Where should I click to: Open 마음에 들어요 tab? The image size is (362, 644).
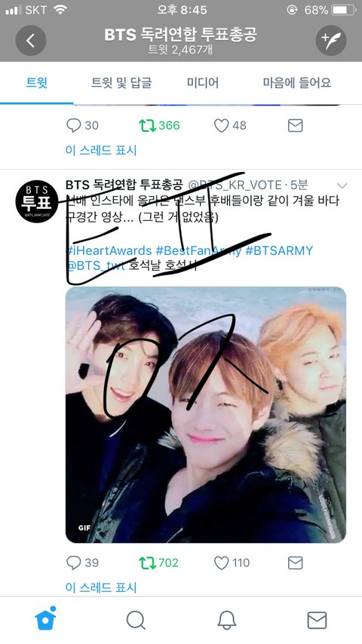tap(296, 83)
